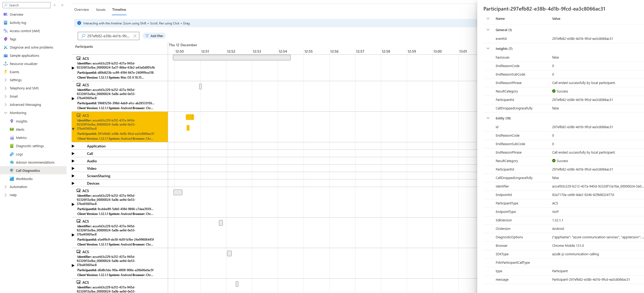This screenshot has height=293, width=644.
Task: Open Advisor recommendations icon
Action: 12,162
